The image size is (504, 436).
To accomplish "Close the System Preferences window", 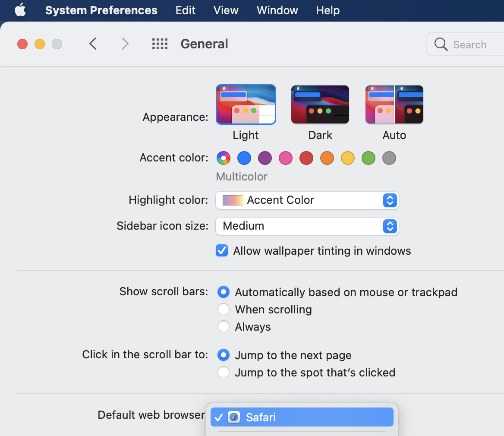I will click(x=22, y=44).
